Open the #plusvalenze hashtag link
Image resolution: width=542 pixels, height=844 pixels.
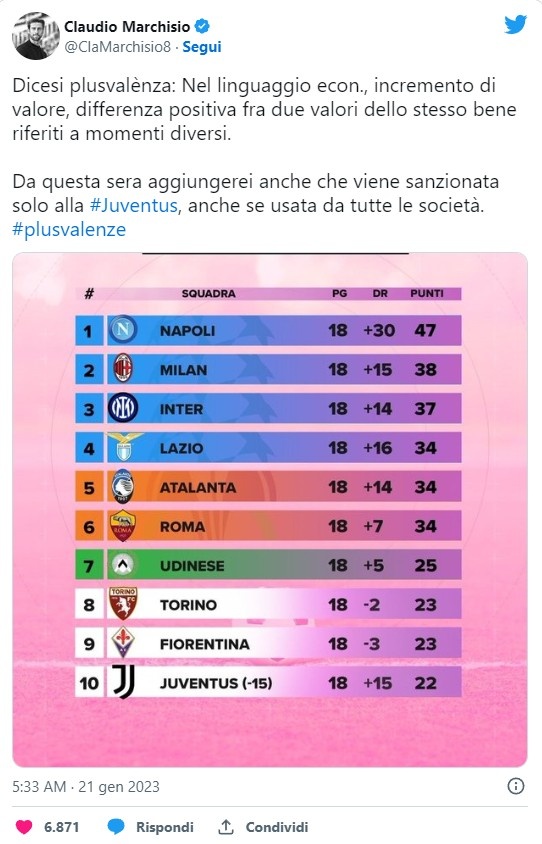click(69, 229)
